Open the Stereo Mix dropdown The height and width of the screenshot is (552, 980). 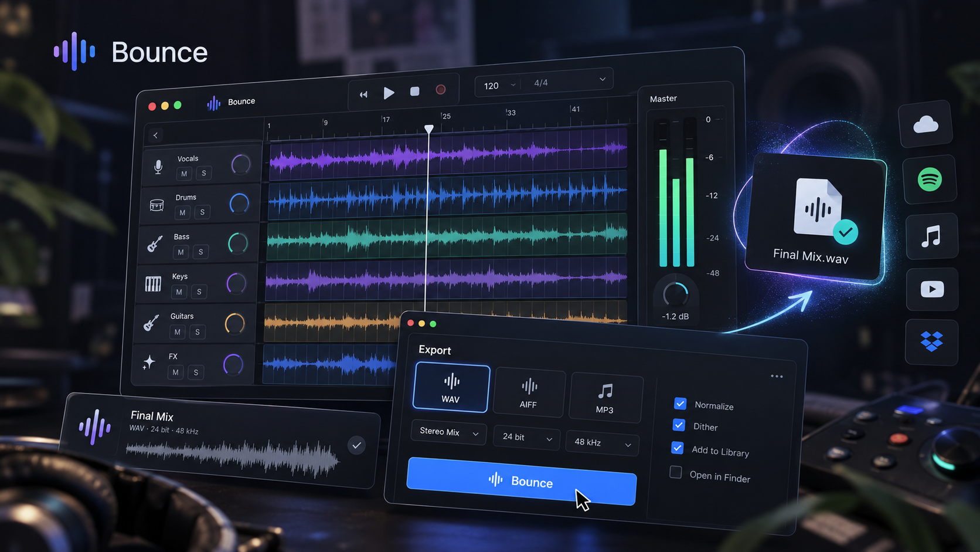click(x=448, y=432)
